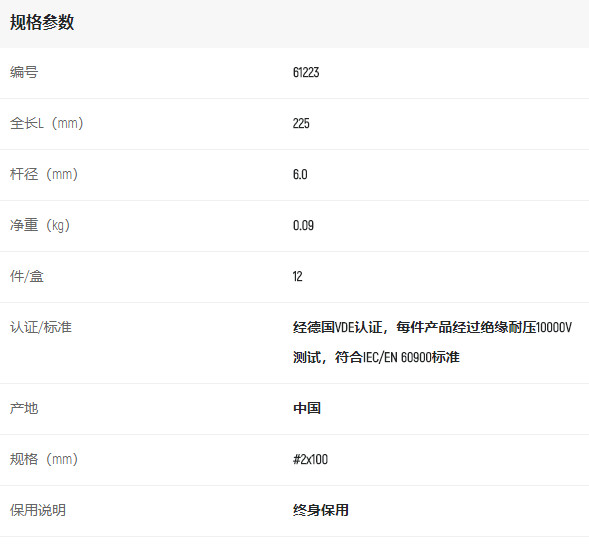Click the size value #2x100
The height and width of the screenshot is (547, 589).
pos(310,459)
